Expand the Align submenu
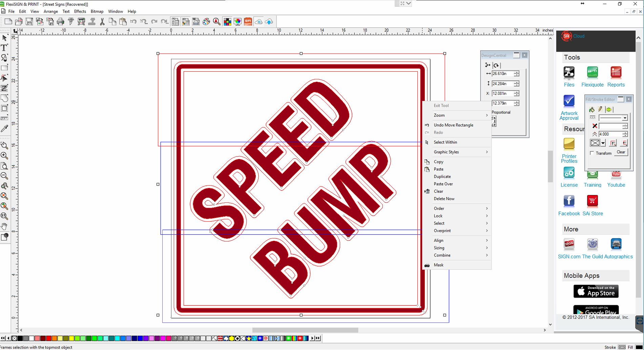Viewport: 644px width, 350px height. (x=457, y=240)
